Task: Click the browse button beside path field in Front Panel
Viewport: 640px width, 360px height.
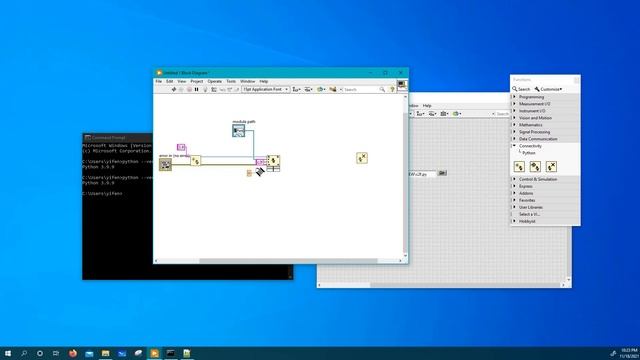Action: point(442,173)
